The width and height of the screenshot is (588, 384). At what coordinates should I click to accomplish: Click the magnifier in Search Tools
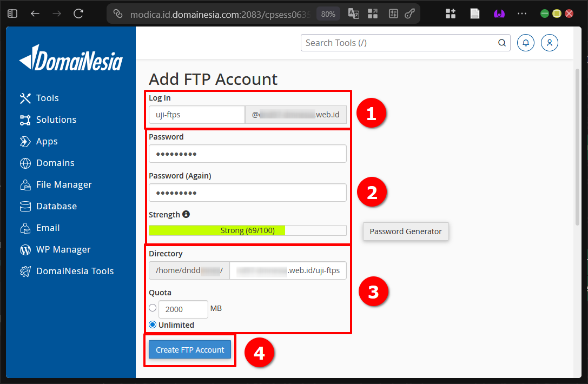coord(501,43)
